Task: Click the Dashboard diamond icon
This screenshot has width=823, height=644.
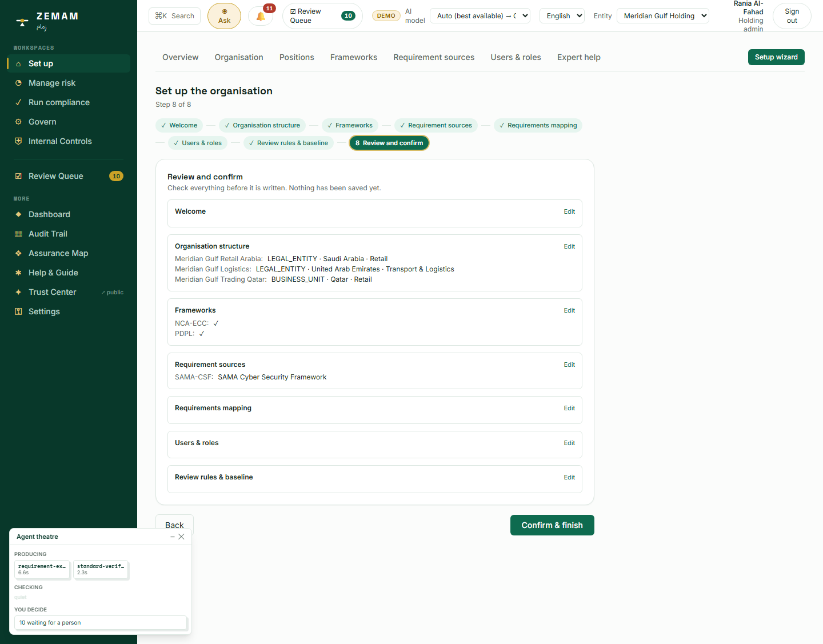Action: click(x=18, y=214)
